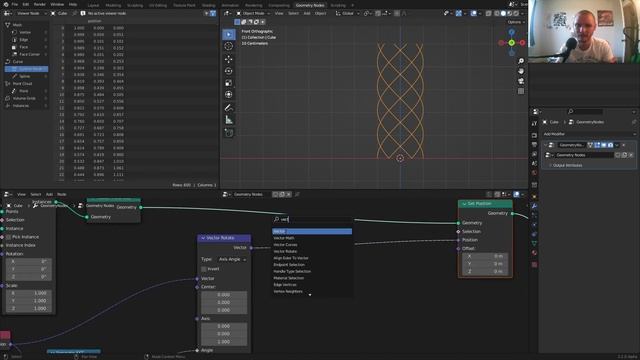Image resolution: width=640 pixels, height=360 pixels.
Task: Switch orthographic/perspective grid icon in viewport
Action: (521, 91)
